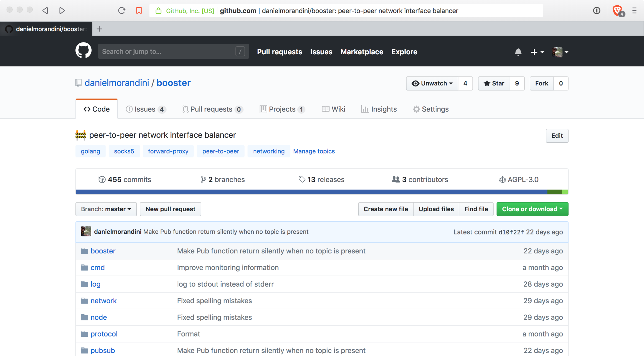Reload the page with refresh icon

tap(122, 11)
